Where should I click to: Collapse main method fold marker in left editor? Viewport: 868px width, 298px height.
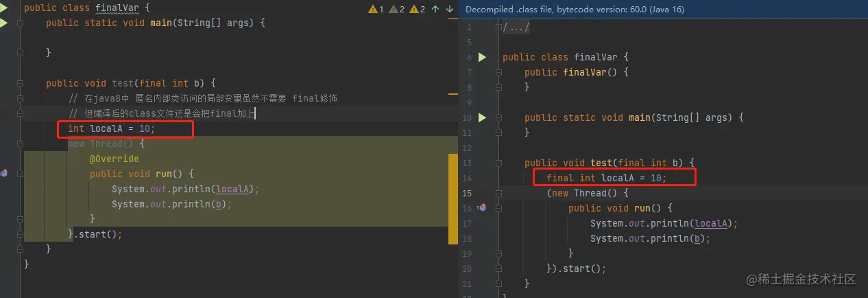click(x=19, y=23)
